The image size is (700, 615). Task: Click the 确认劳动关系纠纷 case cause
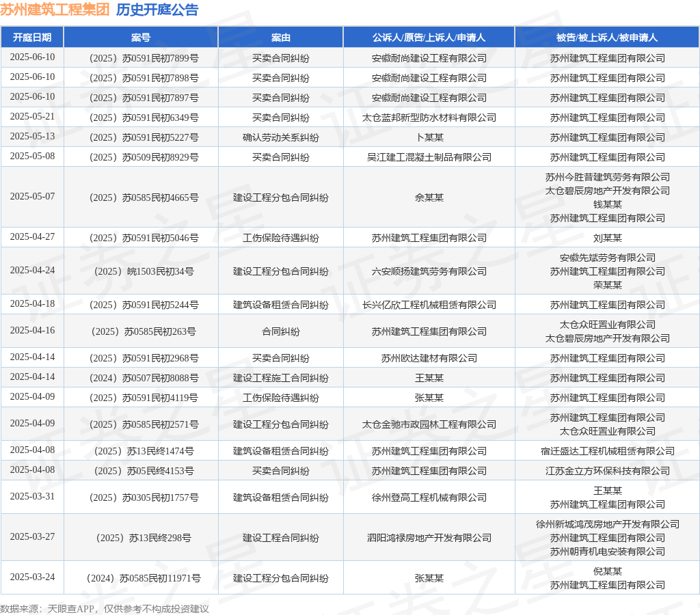(x=281, y=137)
